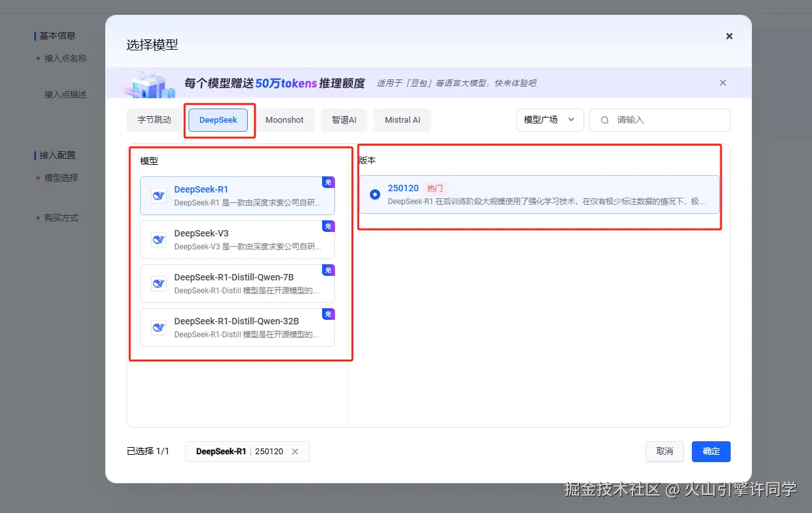Click 接入点描述 label in background page
The image size is (812, 513).
point(65,94)
